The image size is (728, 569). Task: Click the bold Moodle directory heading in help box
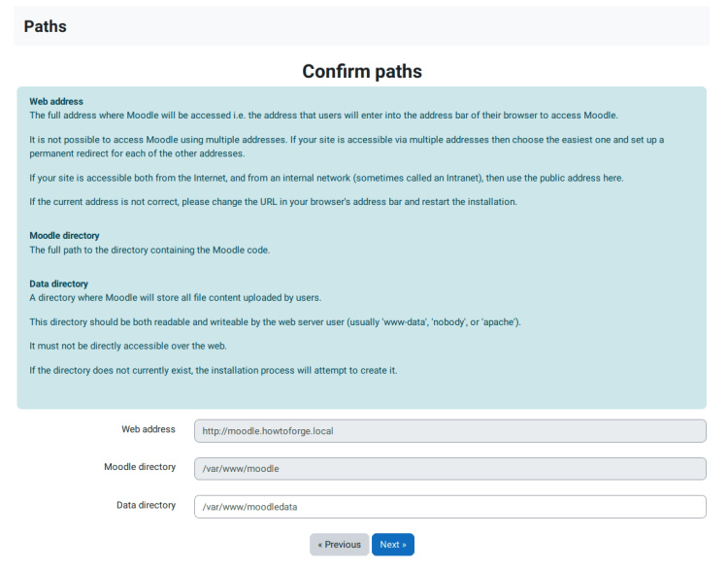64,236
